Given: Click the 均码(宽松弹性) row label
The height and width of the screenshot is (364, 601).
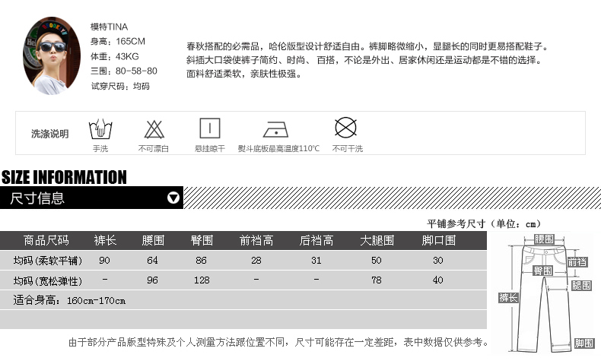Looking at the screenshot, I should (x=47, y=280).
